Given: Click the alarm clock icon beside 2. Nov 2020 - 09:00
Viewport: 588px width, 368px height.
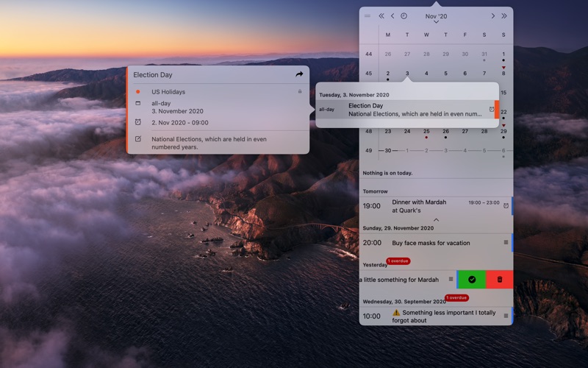Looking at the screenshot, I should click(x=138, y=122).
